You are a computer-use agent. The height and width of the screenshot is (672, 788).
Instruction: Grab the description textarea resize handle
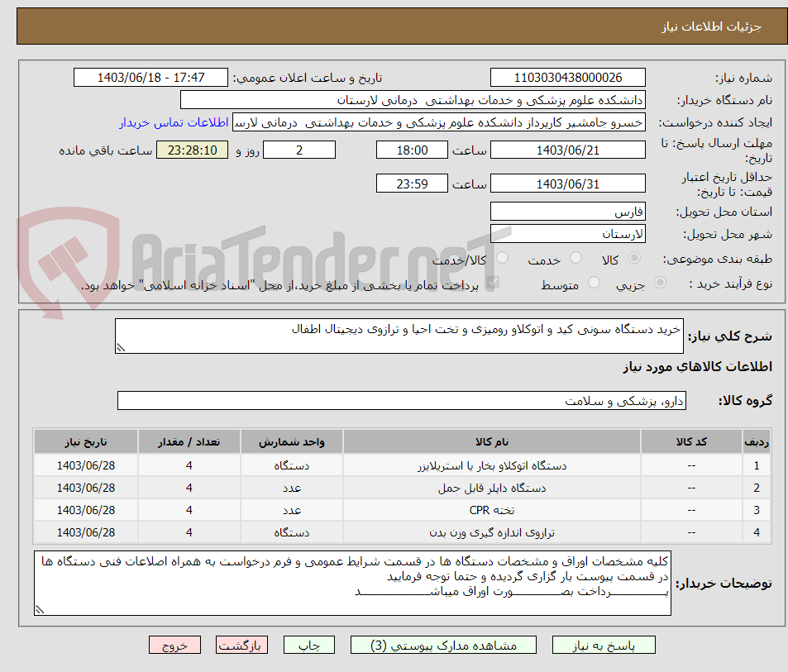121,347
